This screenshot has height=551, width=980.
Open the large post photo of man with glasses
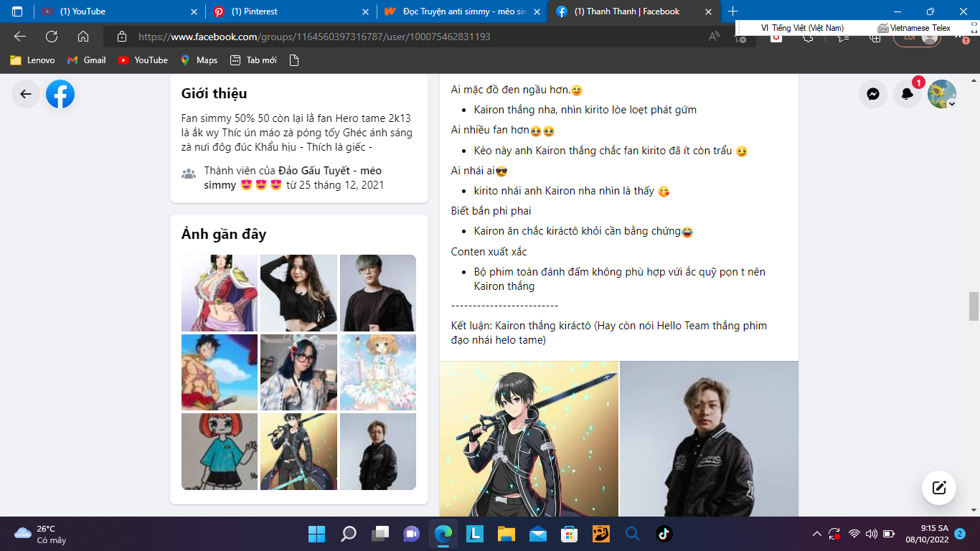[709, 438]
